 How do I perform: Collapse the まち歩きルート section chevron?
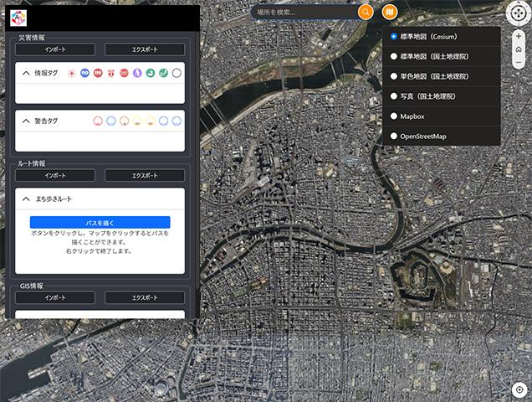tap(26, 198)
